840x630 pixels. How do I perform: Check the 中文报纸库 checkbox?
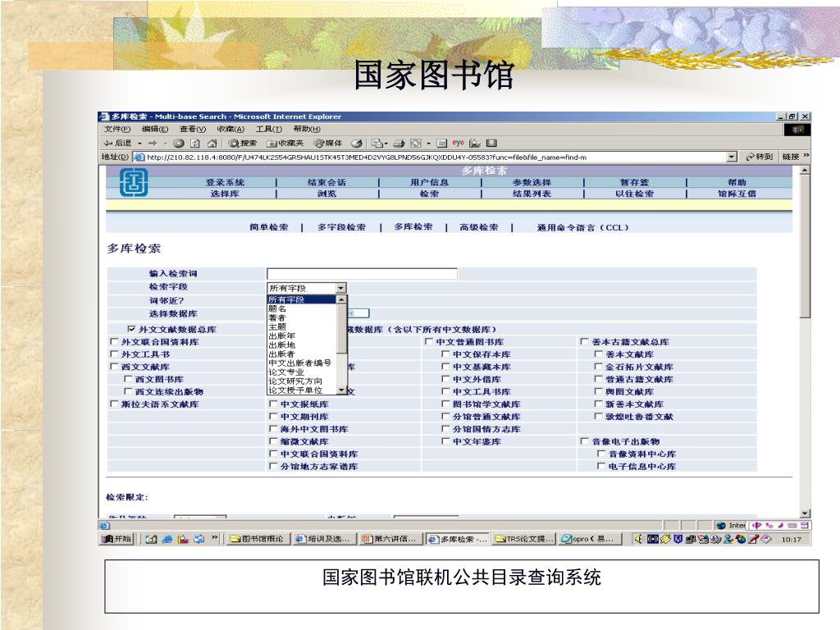[x=273, y=404]
